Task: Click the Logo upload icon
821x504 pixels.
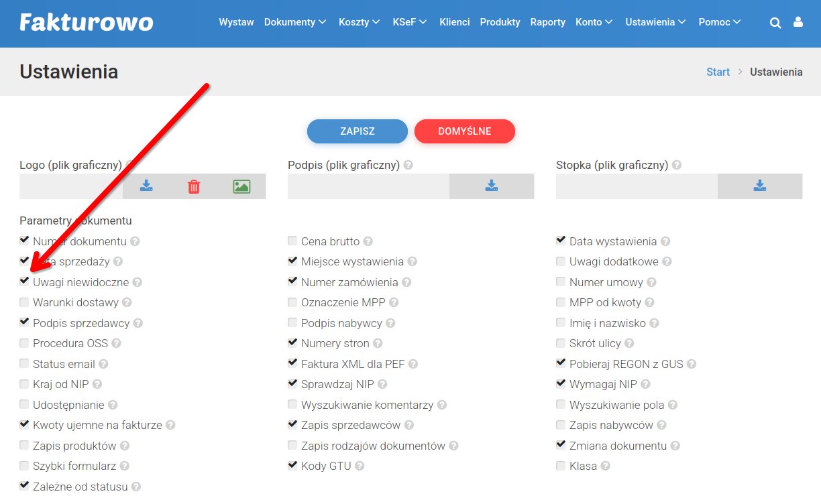Action: click(x=146, y=186)
